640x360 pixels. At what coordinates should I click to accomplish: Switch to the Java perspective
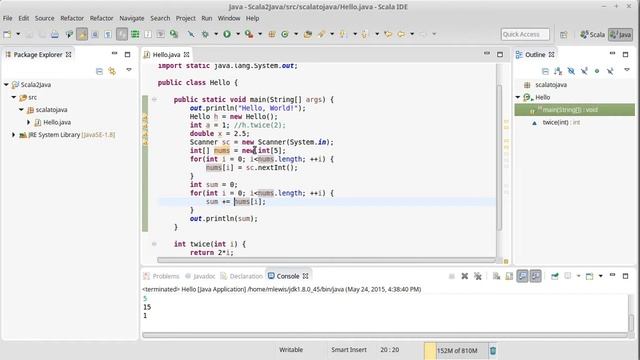coord(620,35)
